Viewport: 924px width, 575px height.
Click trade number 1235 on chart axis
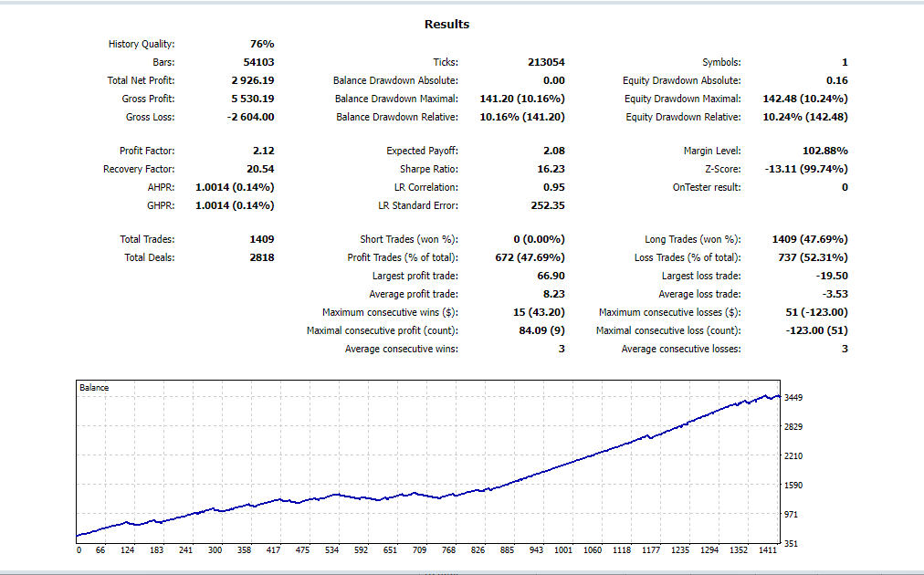click(680, 550)
